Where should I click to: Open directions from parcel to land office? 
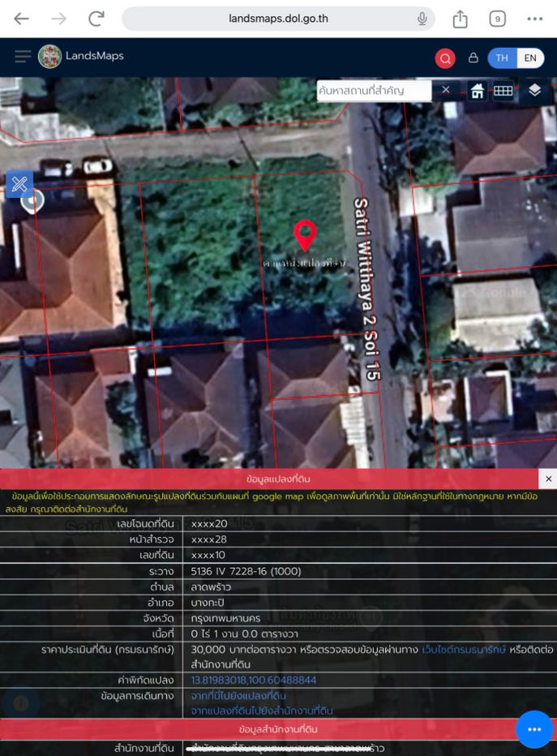click(x=261, y=711)
